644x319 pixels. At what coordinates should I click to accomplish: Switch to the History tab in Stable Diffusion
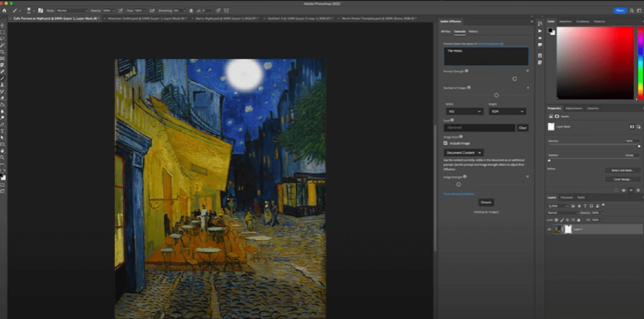473,31
